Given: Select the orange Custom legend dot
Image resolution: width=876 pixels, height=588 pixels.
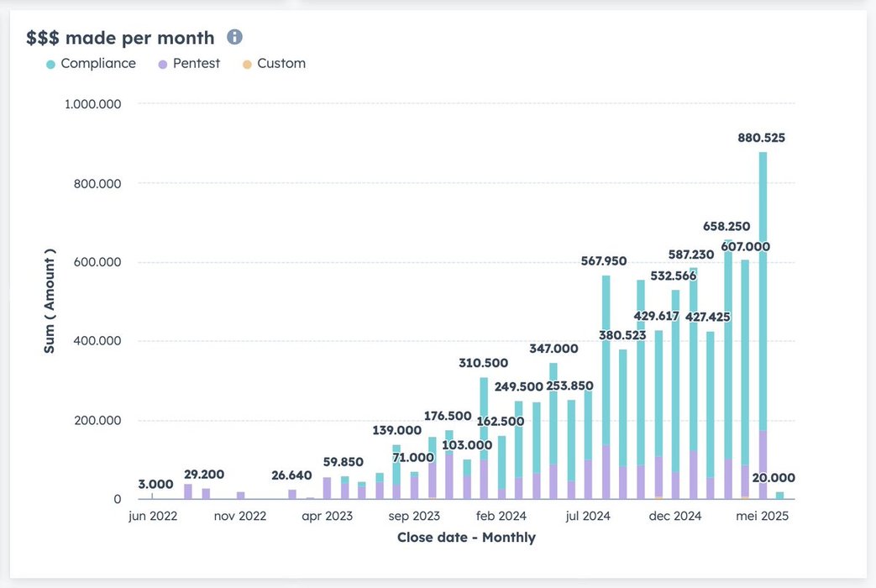Looking at the screenshot, I should [247, 65].
